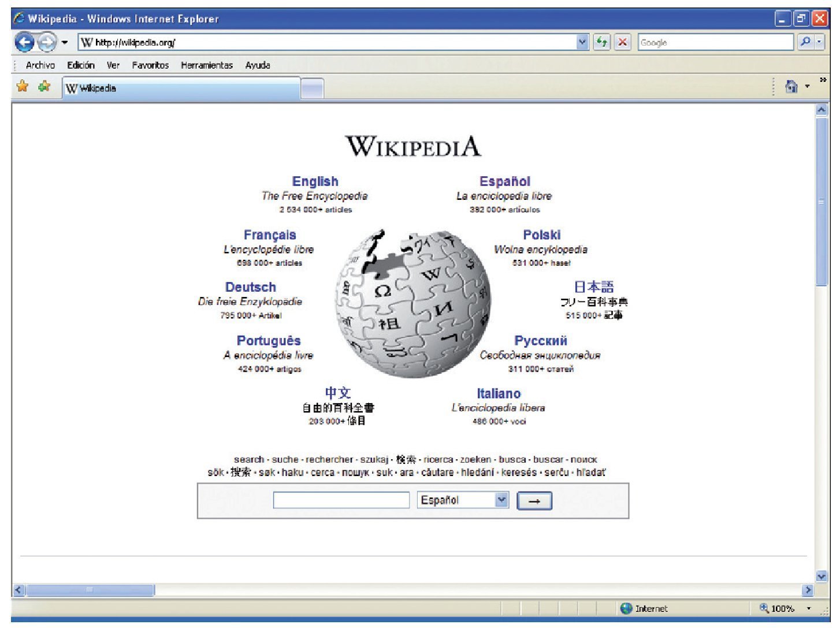
Task: Click the magnifier search icon
Action: click(x=805, y=42)
